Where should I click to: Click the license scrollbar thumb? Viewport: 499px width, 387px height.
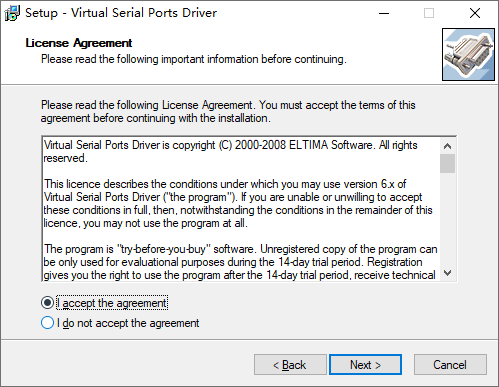pos(448,163)
